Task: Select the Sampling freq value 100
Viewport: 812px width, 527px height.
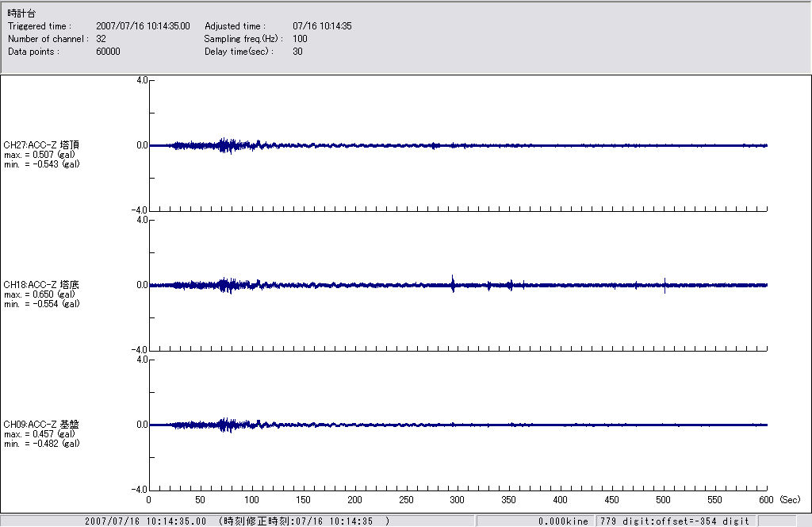Action: (x=300, y=39)
